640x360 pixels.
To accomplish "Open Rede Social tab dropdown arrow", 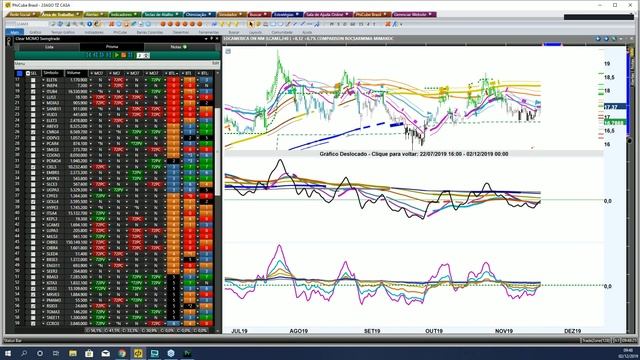I will pos(34,14).
